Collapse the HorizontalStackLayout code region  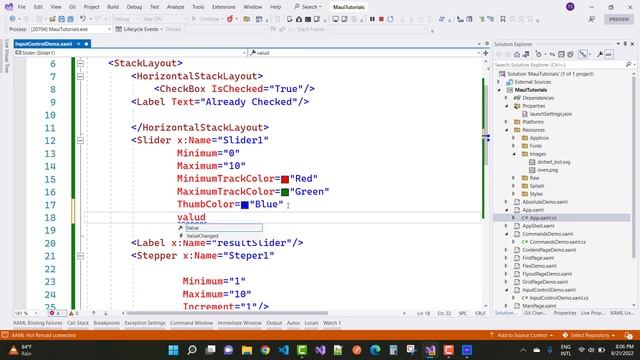(x=80, y=76)
